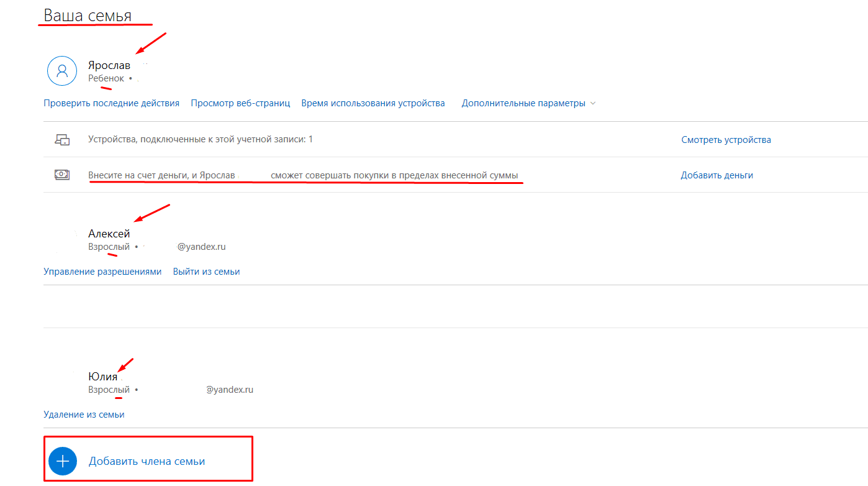Viewport: 868px width, 486px height.
Task: Select the name Алексей
Action: [109, 234]
